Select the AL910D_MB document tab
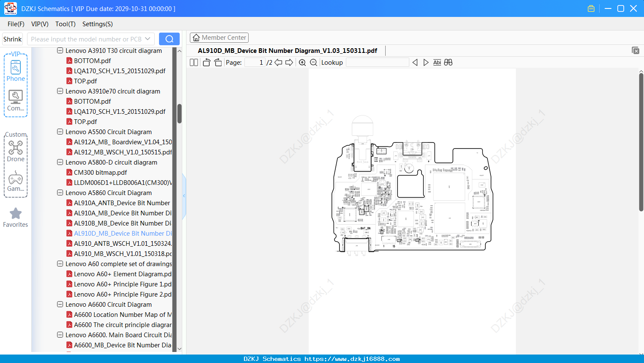Screen dimensions: 644x363 [288, 51]
